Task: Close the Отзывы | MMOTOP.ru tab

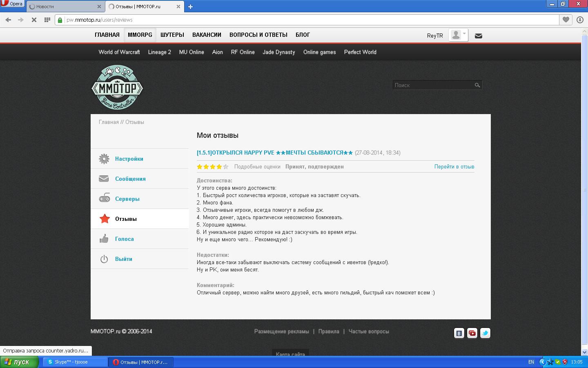Action: (178, 7)
